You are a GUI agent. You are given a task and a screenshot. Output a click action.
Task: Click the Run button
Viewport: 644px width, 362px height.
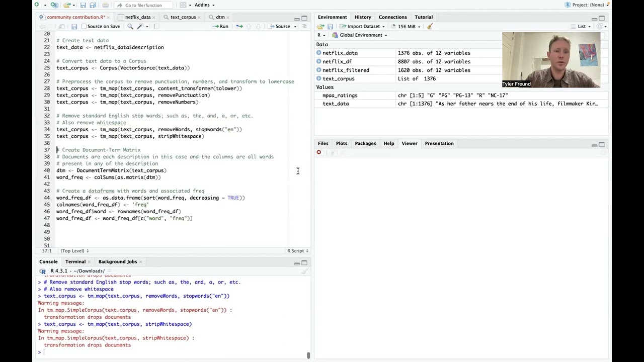point(220,26)
